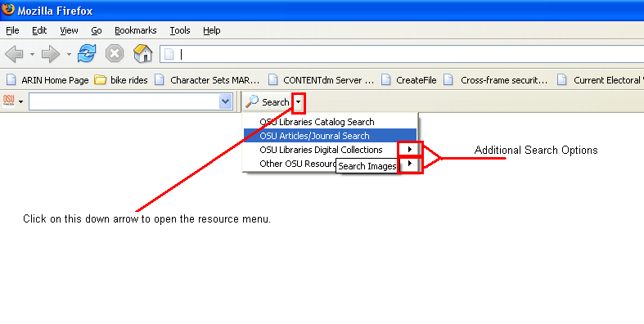The width and height of the screenshot is (644, 324).
Task: Choose OSU Libraries Digital Collections entry
Action: coord(331,150)
